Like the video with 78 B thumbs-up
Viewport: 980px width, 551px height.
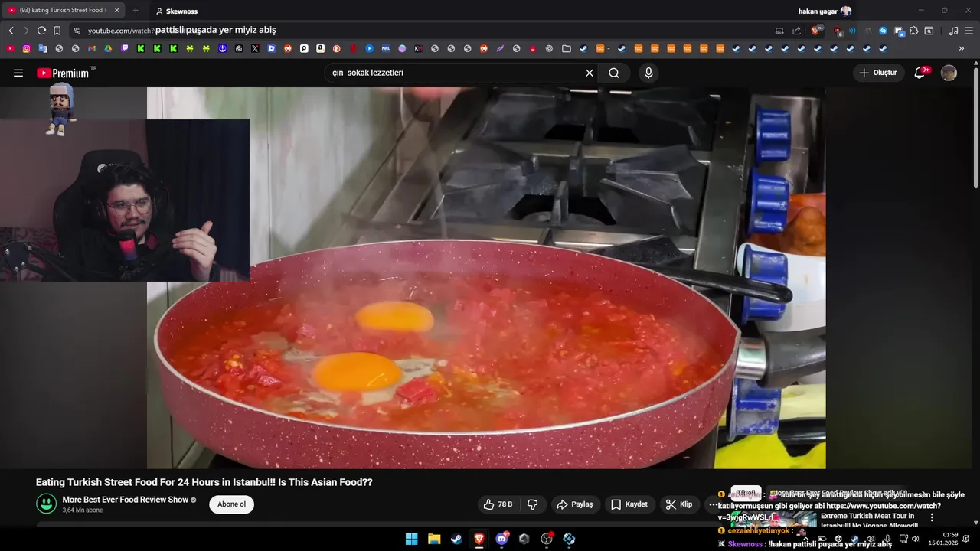tap(498, 504)
